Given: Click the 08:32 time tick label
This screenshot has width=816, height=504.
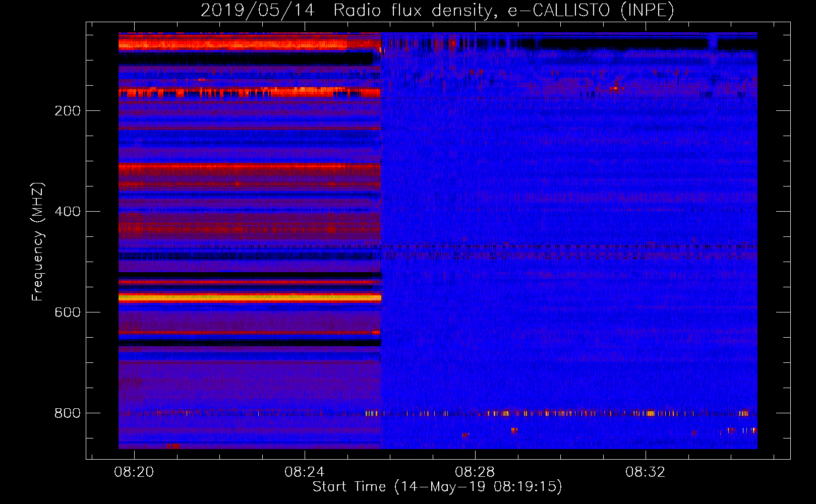Looking at the screenshot, I should click(645, 472).
